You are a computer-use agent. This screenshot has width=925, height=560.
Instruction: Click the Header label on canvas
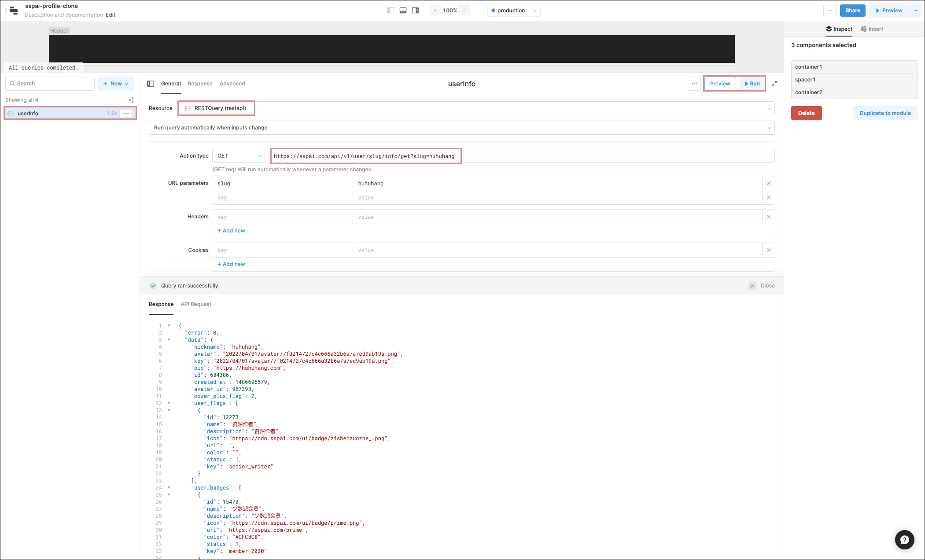[59, 31]
